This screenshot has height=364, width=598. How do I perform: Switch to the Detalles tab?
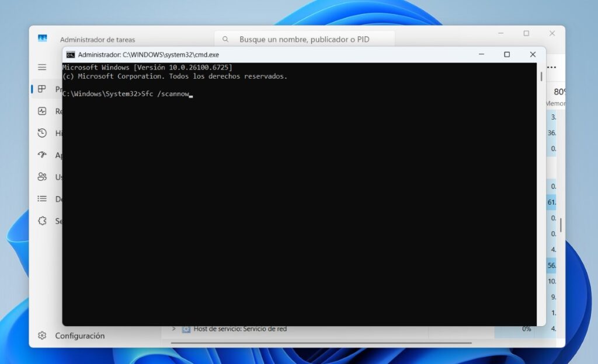click(x=42, y=198)
